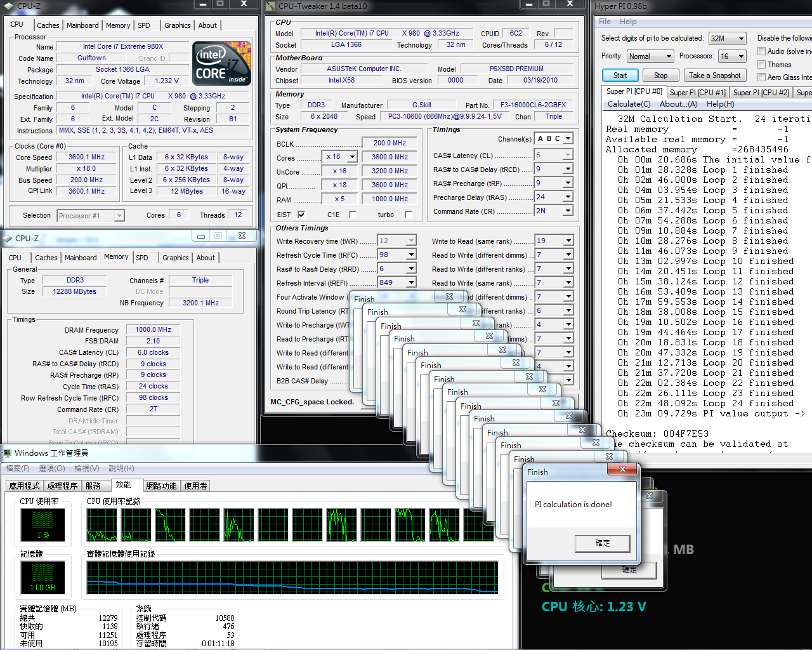Click the CPU-Tweaker title bar icon
812x650 pixels.
(x=270, y=6)
